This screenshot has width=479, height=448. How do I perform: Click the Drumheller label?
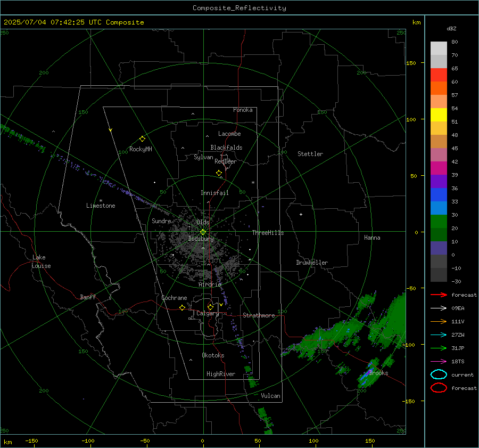tap(312, 263)
